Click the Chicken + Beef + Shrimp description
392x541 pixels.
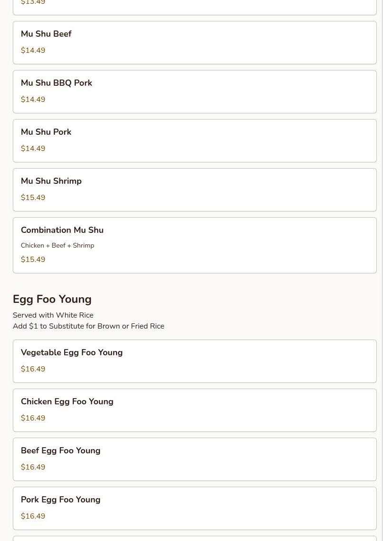(57, 245)
